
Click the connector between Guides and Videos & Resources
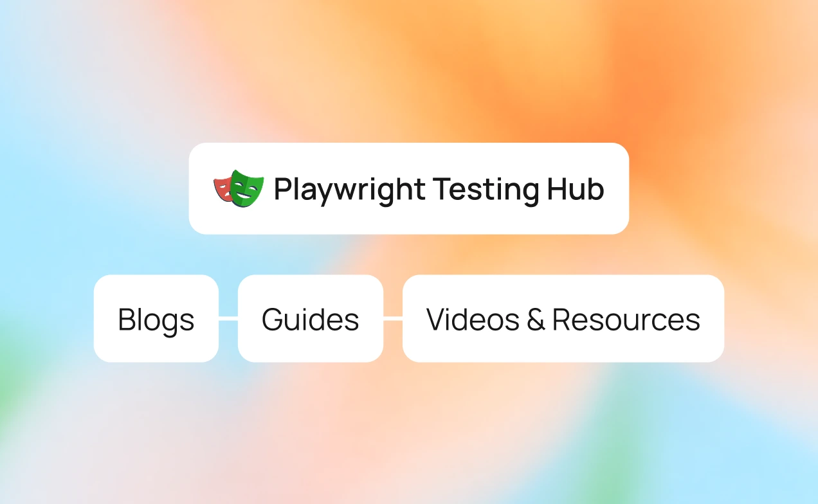(x=393, y=318)
